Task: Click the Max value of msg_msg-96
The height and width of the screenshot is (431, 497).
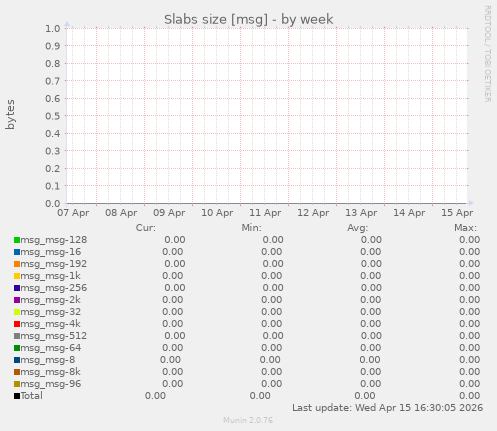Action: (469, 384)
